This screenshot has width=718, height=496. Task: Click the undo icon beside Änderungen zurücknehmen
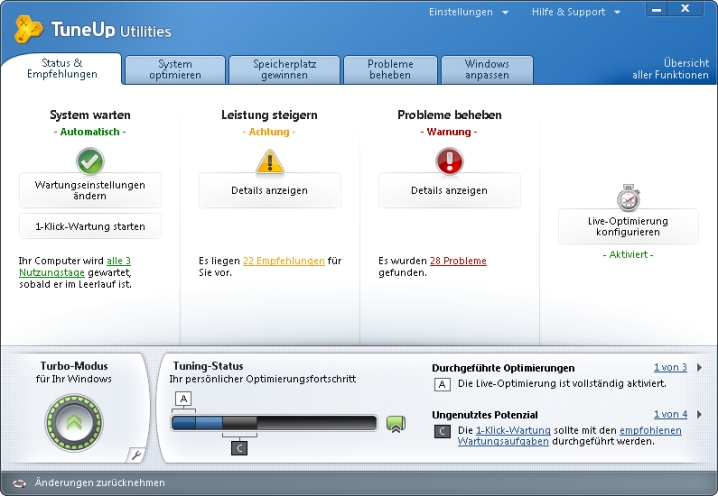click(19, 483)
